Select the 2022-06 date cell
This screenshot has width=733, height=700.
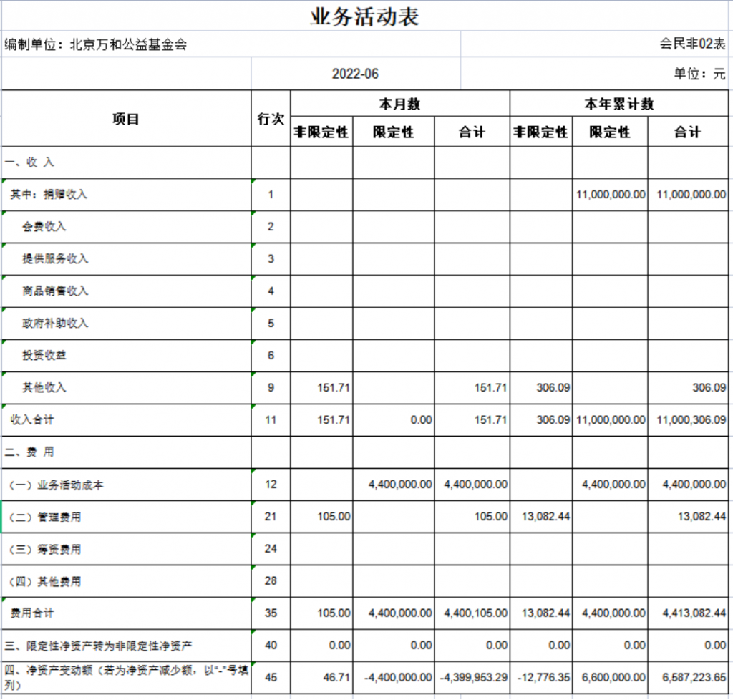click(x=355, y=74)
